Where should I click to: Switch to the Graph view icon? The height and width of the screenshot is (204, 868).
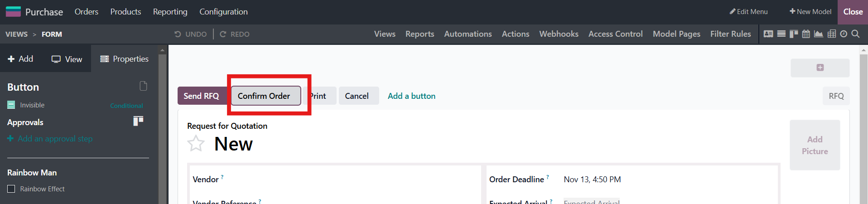pyautogui.click(x=819, y=34)
